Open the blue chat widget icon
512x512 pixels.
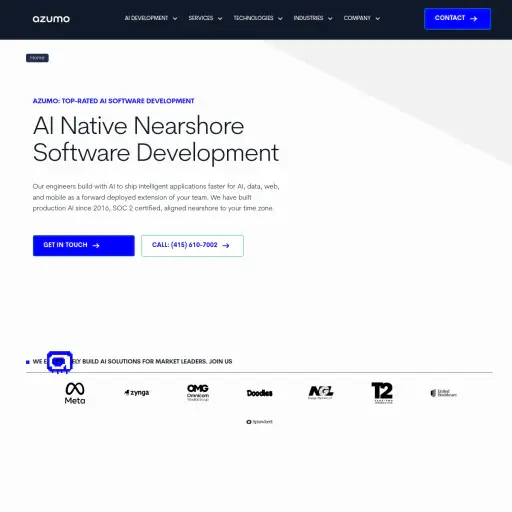tap(60, 362)
